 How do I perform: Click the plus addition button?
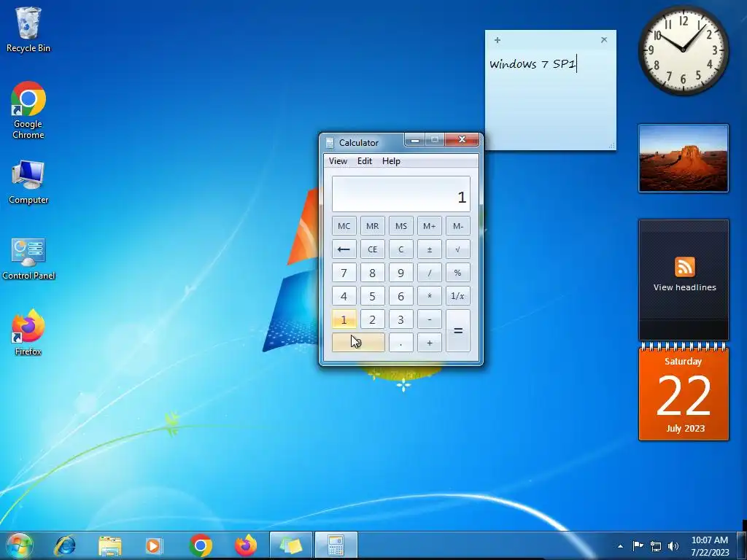click(429, 343)
